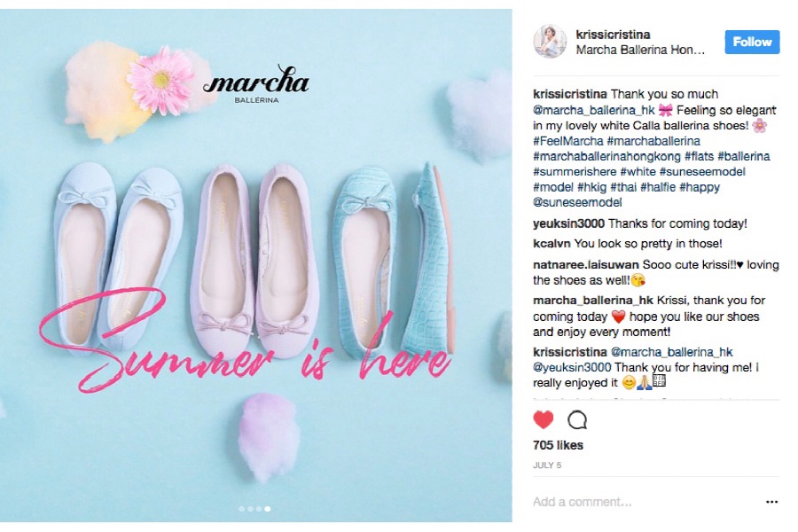This screenshot has width=798, height=532.
Task: Select the first carousel dot indicator
Action: pos(242,509)
